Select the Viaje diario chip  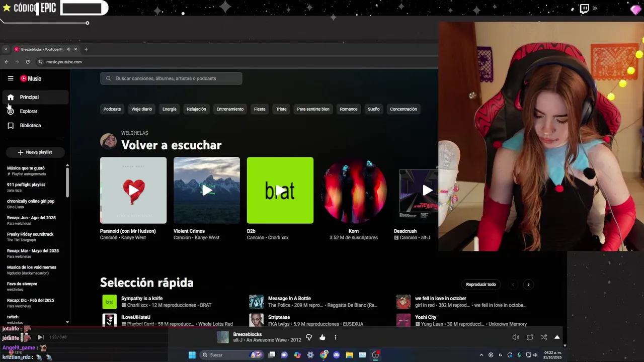141,109
